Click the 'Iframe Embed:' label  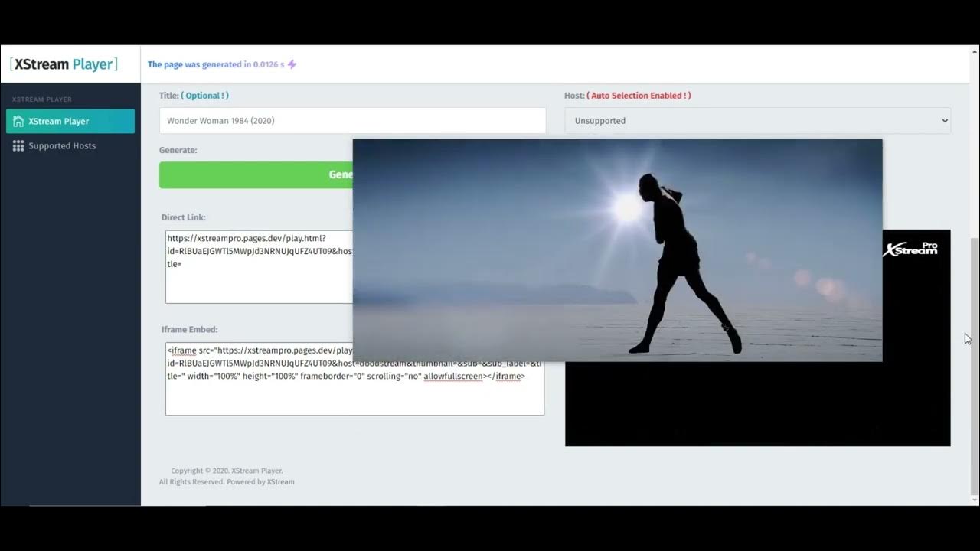[x=190, y=329]
